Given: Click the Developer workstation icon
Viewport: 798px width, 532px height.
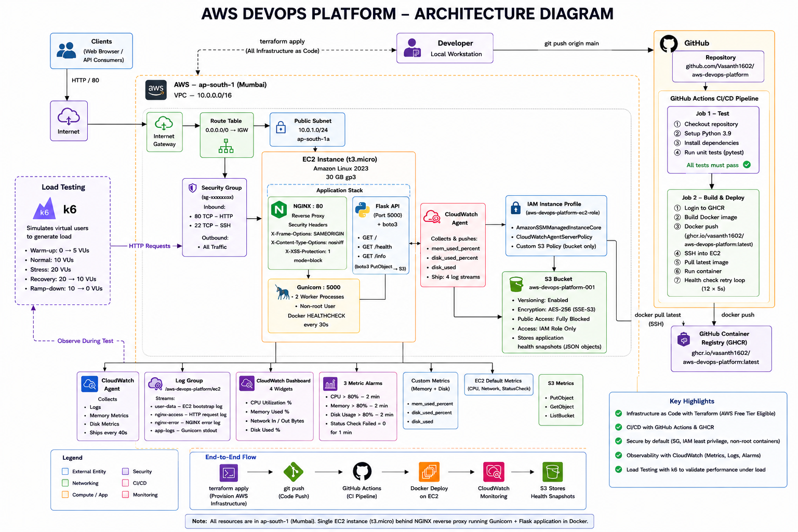Looking at the screenshot, I should click(412, 48).
